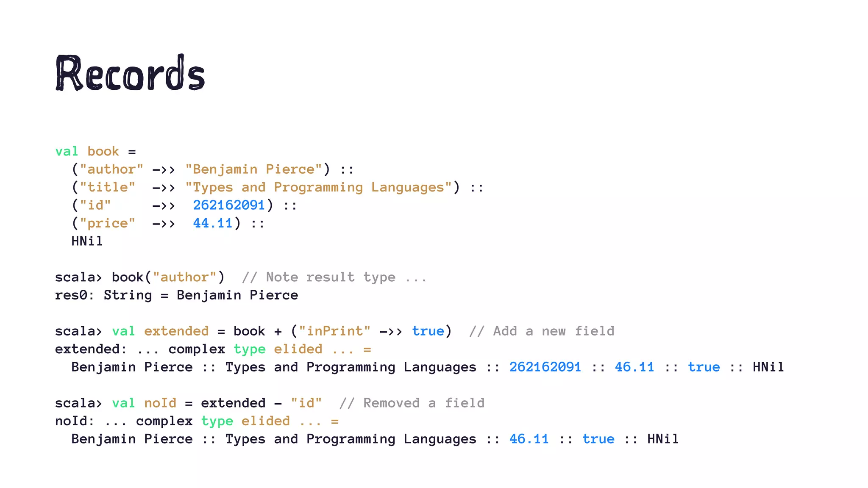The image size is (868, 488).
Task: Click the "id" string in noId line
Action: pyautogui.click(x=306, y=403)
